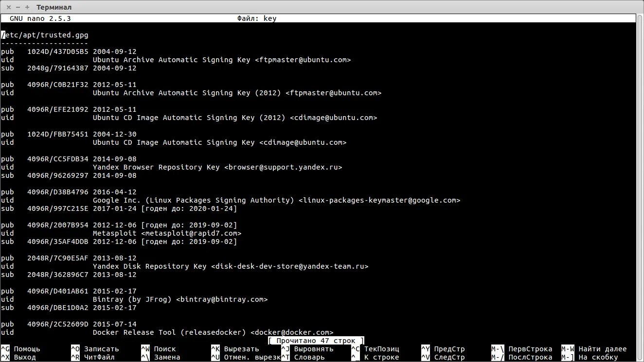Click the ^X Выход exit shortcut
The image size is (644, 362).
[18, 357]
